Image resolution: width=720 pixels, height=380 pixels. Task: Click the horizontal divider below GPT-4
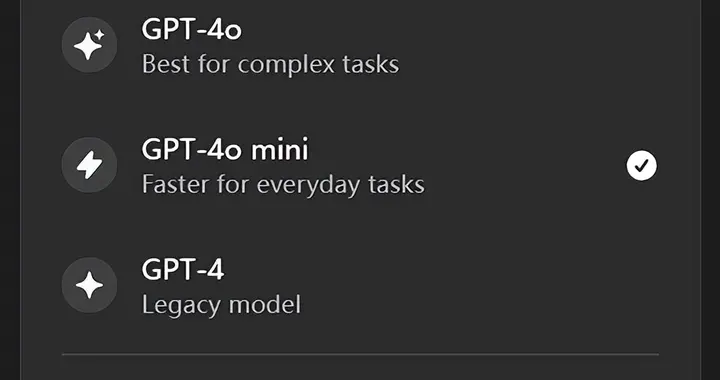[360, 354]
